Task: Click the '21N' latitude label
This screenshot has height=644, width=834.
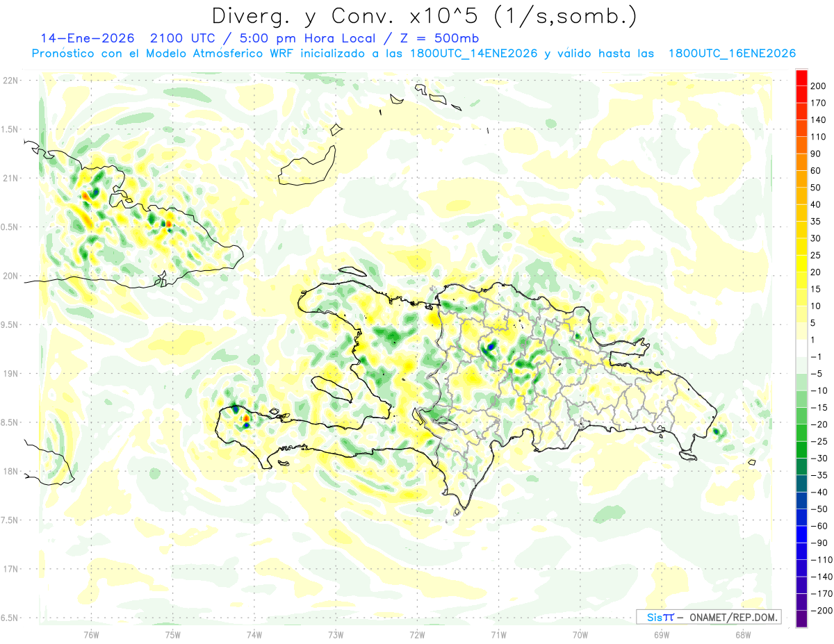Action: [10, 178]
